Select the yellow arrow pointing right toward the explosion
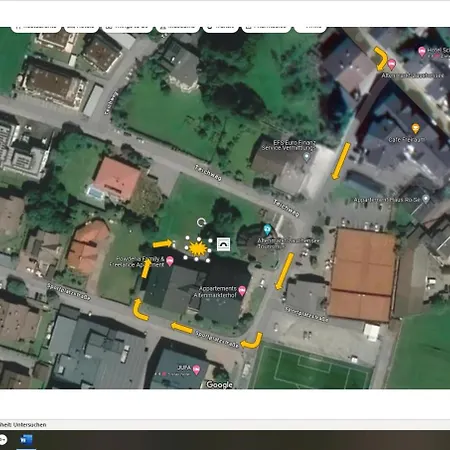This screenshot has width=450, height=450. (x=162, y=244)
